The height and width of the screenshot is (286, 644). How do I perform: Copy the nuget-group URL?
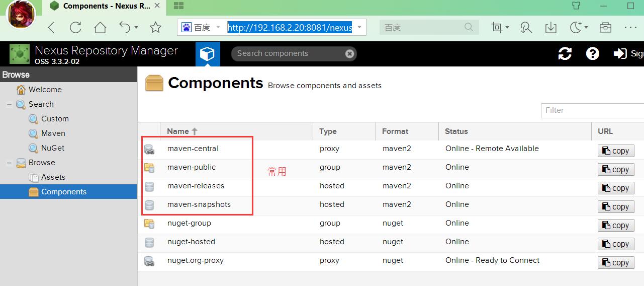click(x=616, y=225)
